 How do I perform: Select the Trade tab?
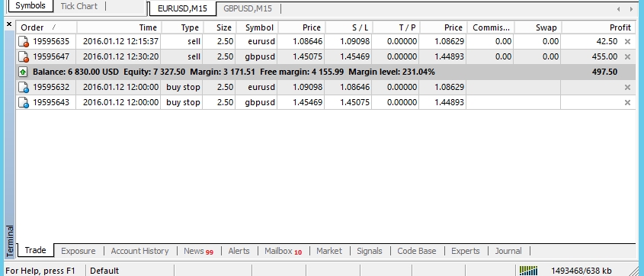(x=35, y=250)
